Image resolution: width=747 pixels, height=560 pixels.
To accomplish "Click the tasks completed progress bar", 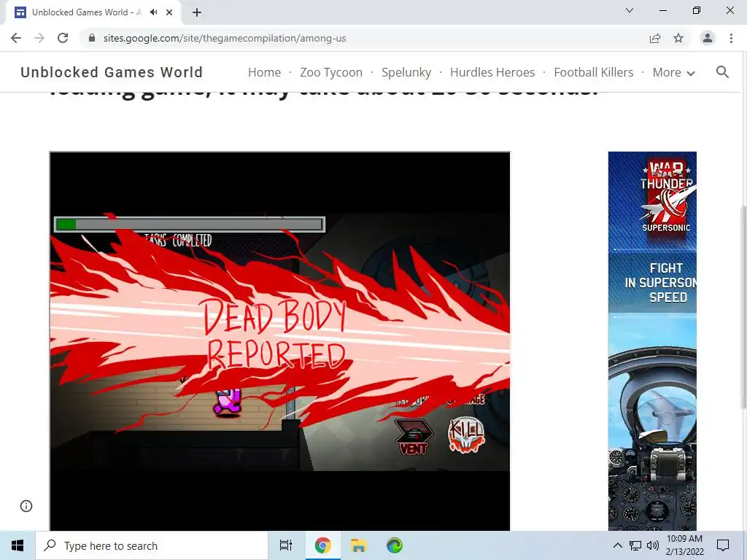I will pyautogui.click(x=190, y=225).
